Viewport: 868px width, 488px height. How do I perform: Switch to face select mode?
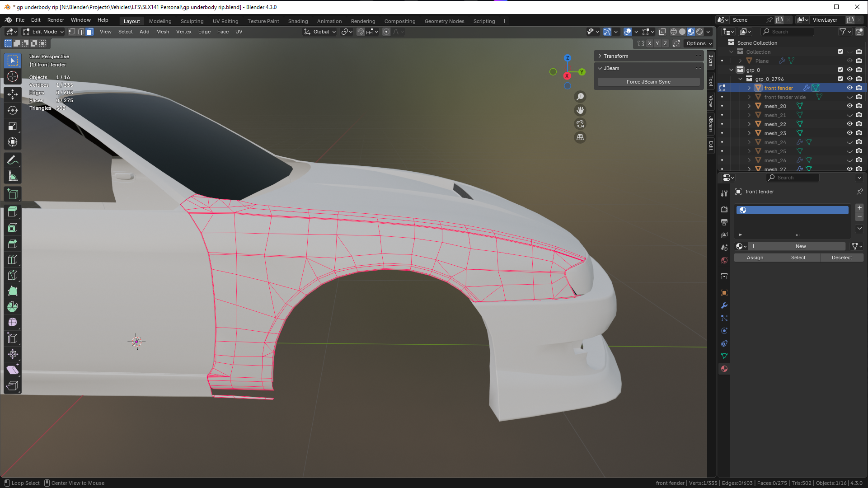(x=90, y=32)
